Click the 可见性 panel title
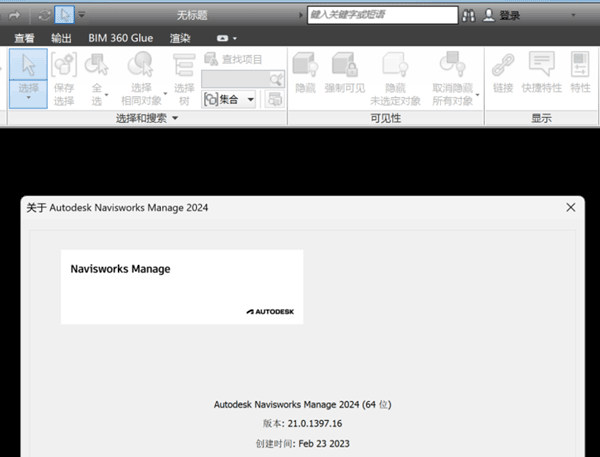The height and width of the screenshot is (457, 600). [x=385, y=118]
